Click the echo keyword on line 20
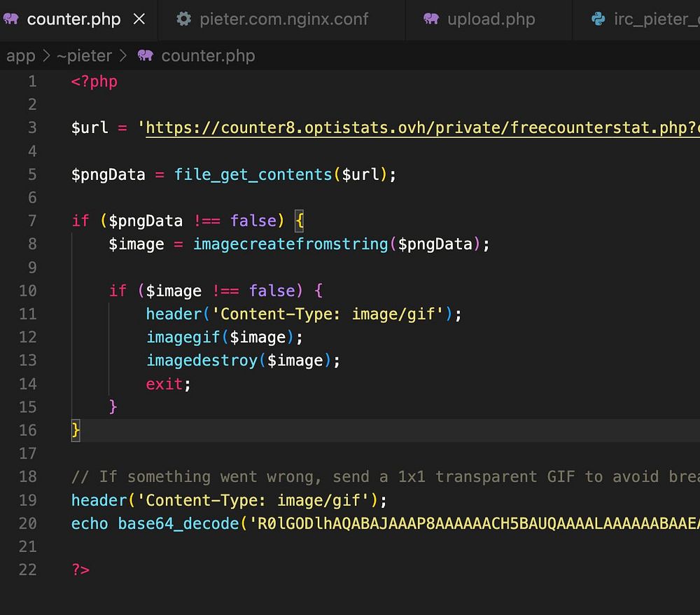700x615 pixels. (90, 523)
